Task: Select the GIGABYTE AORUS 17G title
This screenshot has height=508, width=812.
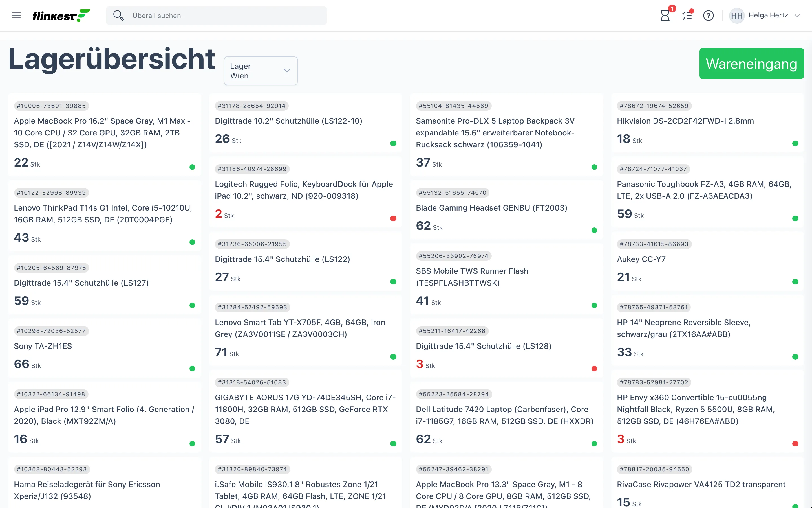Action: (305, 409)
